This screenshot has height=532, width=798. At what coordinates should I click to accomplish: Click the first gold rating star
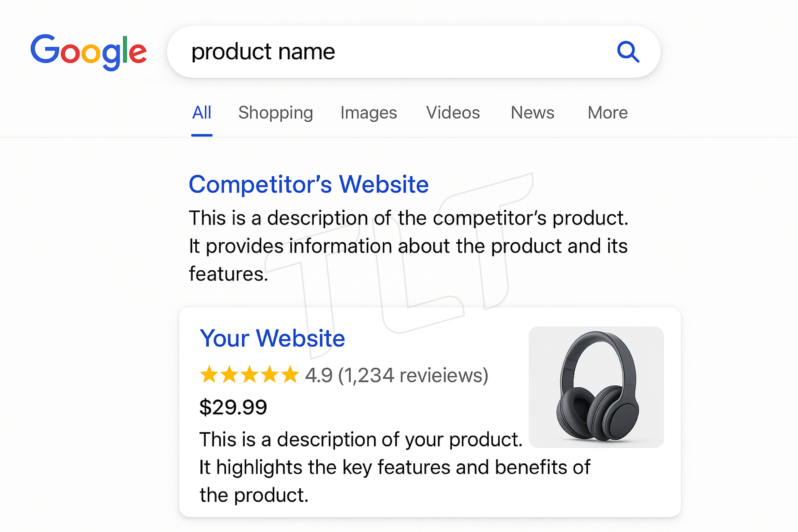[x=209, y=375]
